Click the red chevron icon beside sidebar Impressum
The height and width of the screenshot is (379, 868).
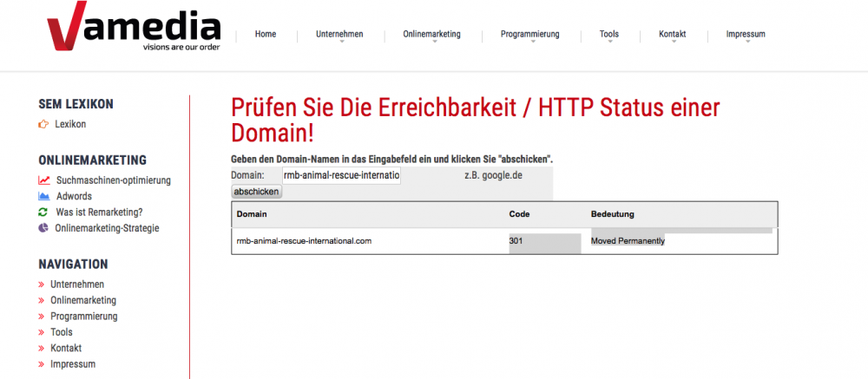point(42,364)
